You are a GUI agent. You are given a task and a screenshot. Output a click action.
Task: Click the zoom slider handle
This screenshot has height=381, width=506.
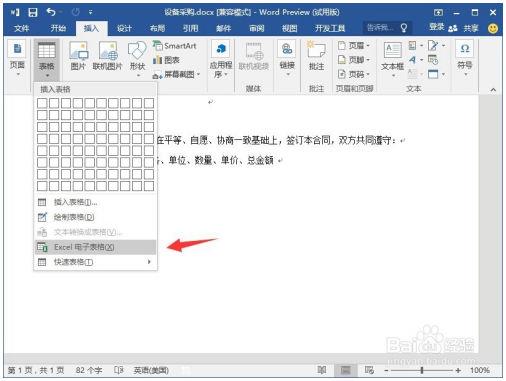pyautogui.click(x=422, y=370)
